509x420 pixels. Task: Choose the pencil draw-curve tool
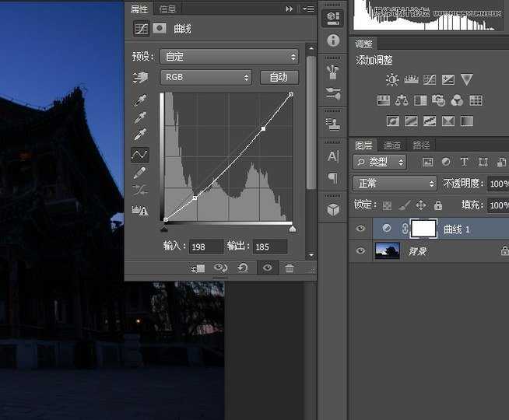pos(140,173)
